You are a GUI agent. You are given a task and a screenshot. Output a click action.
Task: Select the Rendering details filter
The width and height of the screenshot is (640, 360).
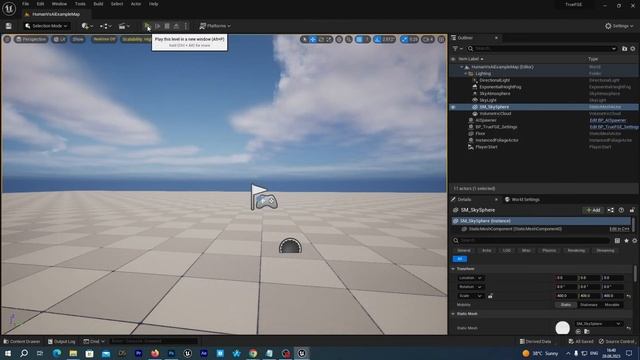click(x=576, y=251)
